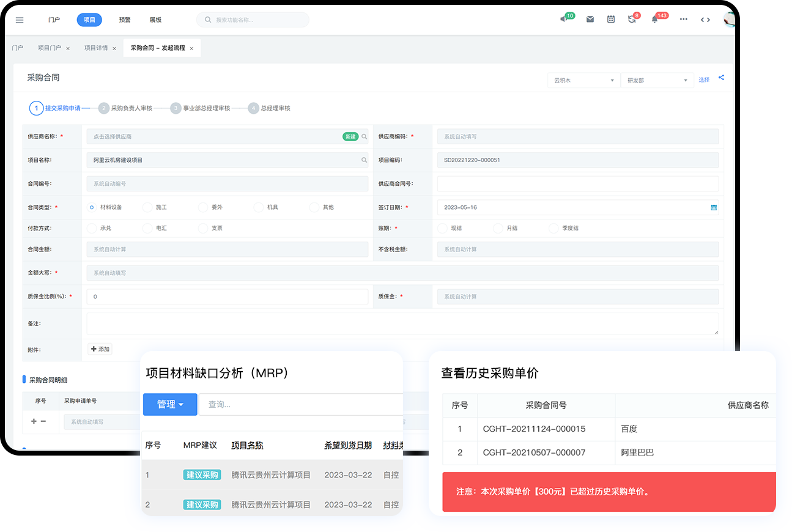This screenshot has width=792, height=532.
Task: Click the share icon beside 选择
Action: tap(721, 78)
